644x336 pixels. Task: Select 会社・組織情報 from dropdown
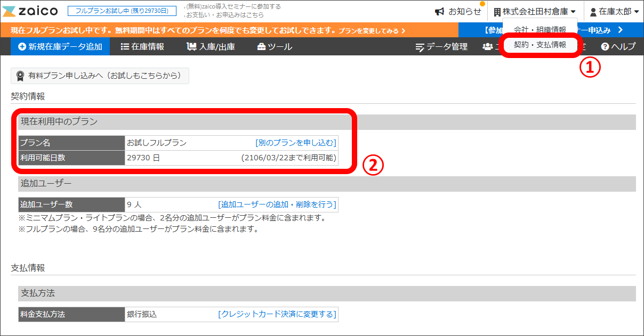540,29
